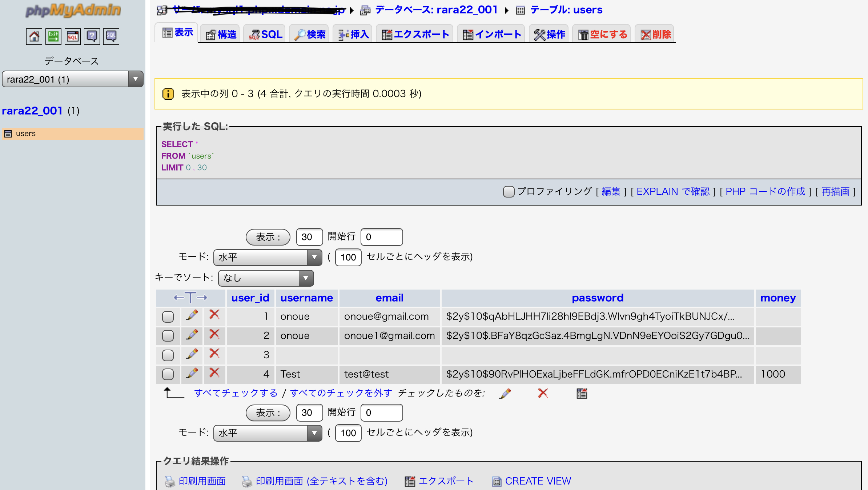Viewport: 868px width, 490px height.
Task: Click the Home icon in sidebar
Action: point(34,36)
